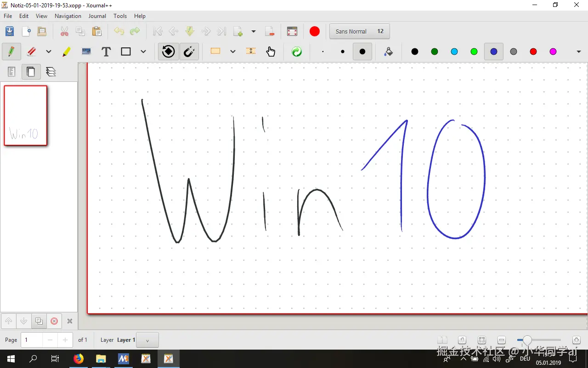Select the Pen tool
Image resolution: width=588 pixels, height=368 pixels.
click(11, 52)
